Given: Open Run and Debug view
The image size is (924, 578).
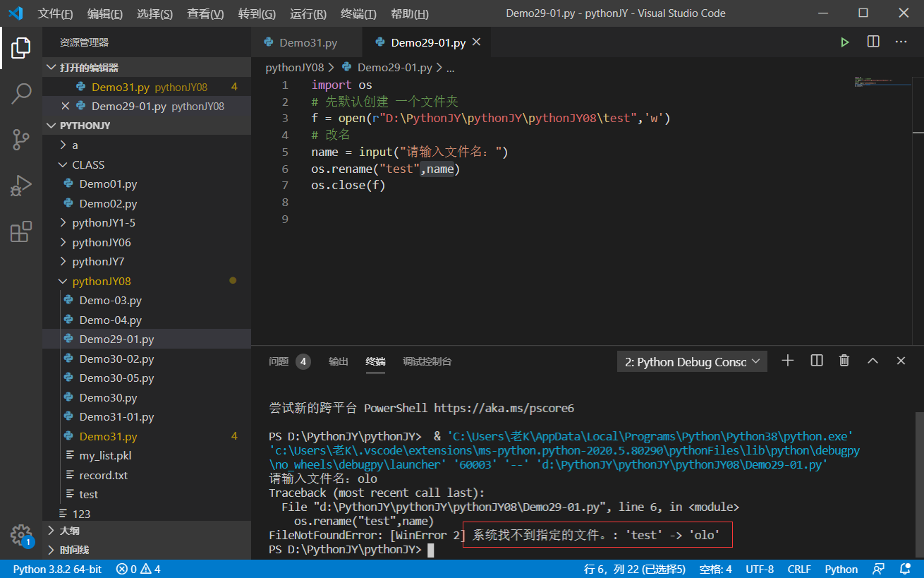Looking at the screenshot, I should (x=21, y=186).
